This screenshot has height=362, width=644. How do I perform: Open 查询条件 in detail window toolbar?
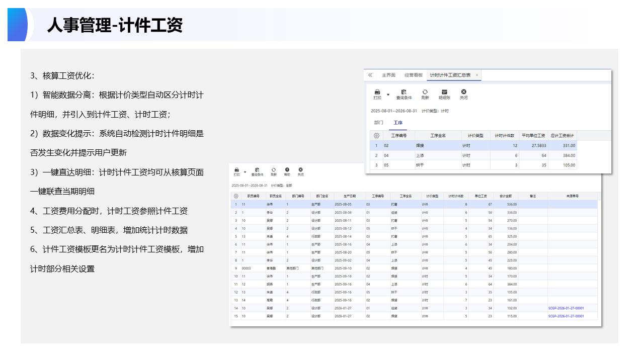[257, 170]
